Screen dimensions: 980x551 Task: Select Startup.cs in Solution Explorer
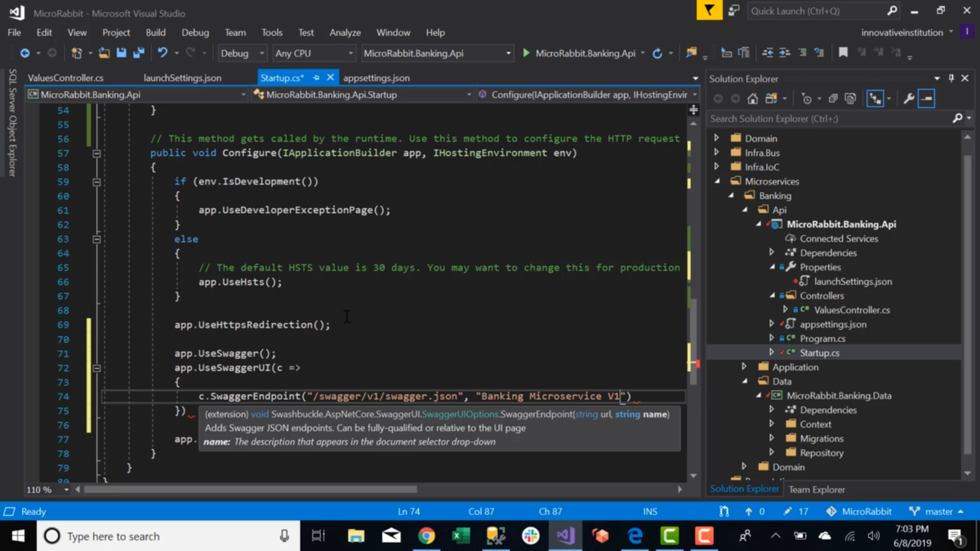[x=819, y=353]
